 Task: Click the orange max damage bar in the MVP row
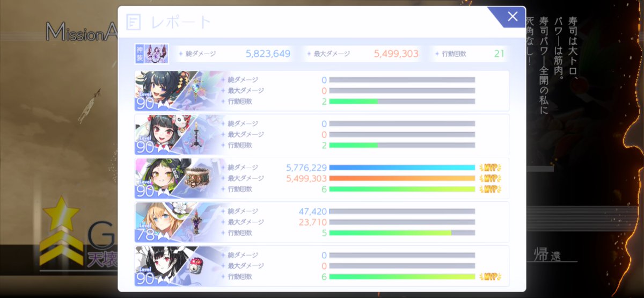pos(402,178)
